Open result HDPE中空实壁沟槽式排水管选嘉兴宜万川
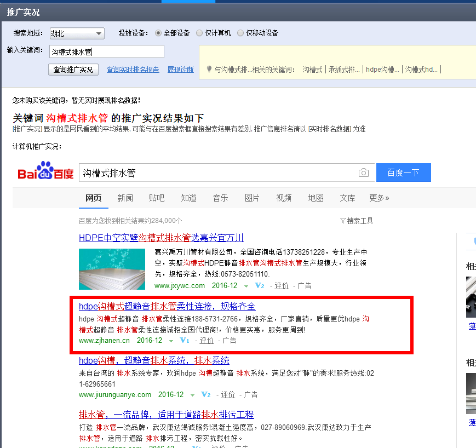This screenshot has width=476, height=448. pyautogui.click(x=161, y=238)
